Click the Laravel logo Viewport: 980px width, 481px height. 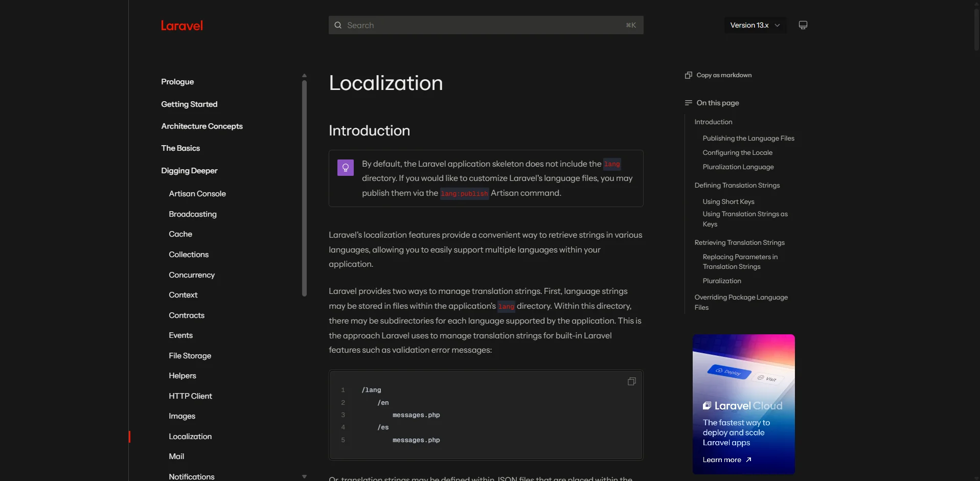click(181, 26)
